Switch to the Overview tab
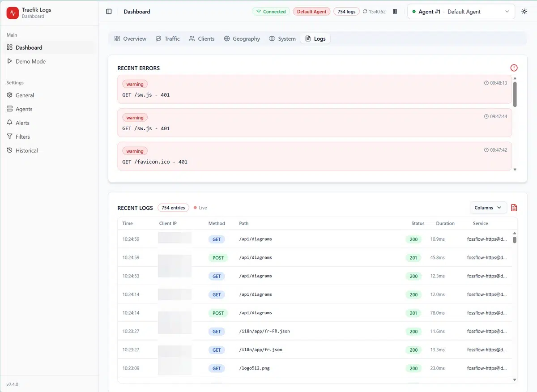537x392 pixels. pos(130,39)
